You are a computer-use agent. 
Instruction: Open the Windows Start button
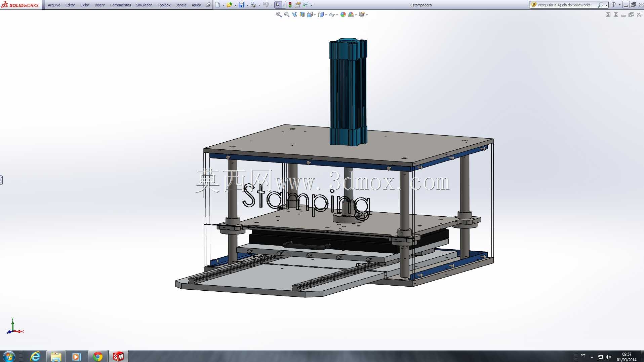tap(9, 356)
